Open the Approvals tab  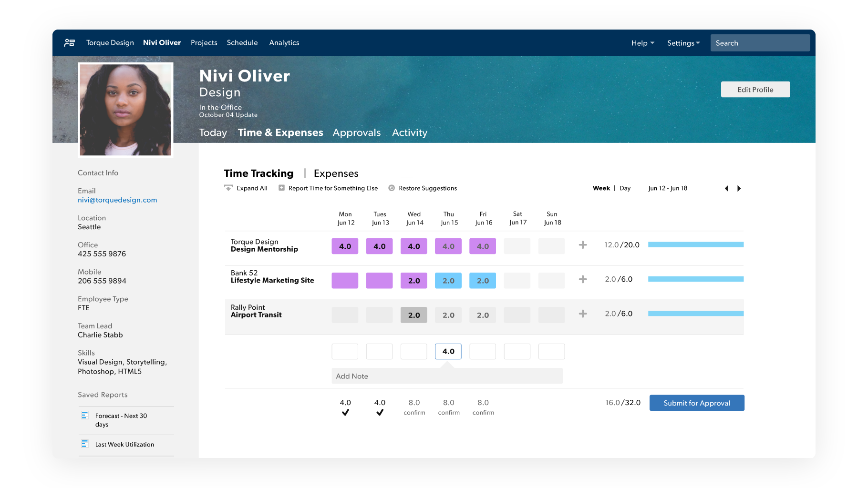coord(356,132)
